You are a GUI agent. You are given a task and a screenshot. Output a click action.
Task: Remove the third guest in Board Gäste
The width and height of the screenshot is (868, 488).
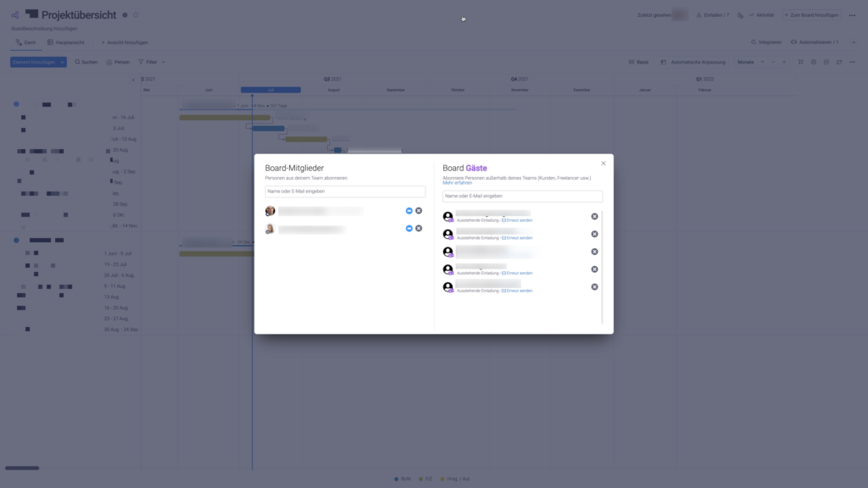594,252
